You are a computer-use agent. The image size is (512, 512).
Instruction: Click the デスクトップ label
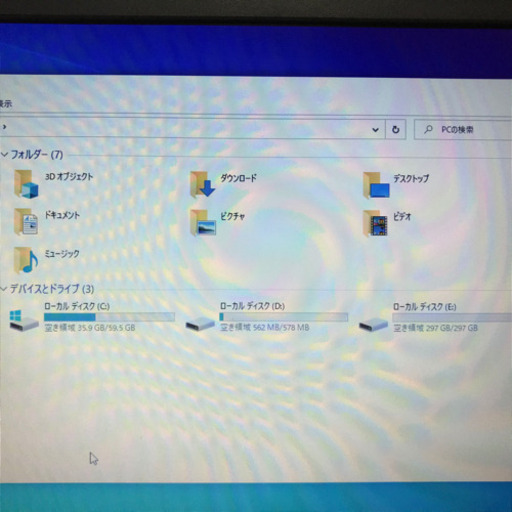pos(411,179)
